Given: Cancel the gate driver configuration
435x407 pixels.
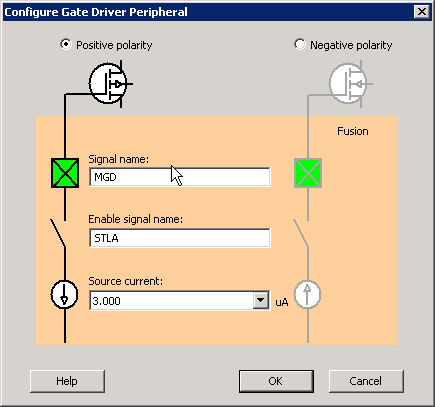Looking at the screenshot, I should (366, 381).
